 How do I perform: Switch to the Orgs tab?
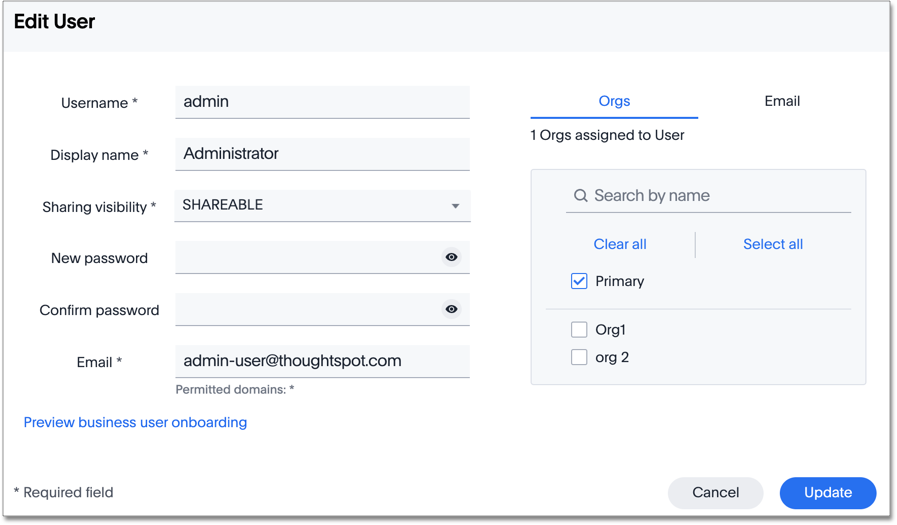[614, 101]
